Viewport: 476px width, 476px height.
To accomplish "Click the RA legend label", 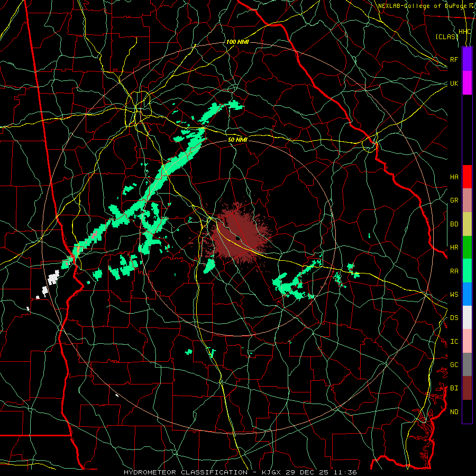I will click(x=454, y=271).
